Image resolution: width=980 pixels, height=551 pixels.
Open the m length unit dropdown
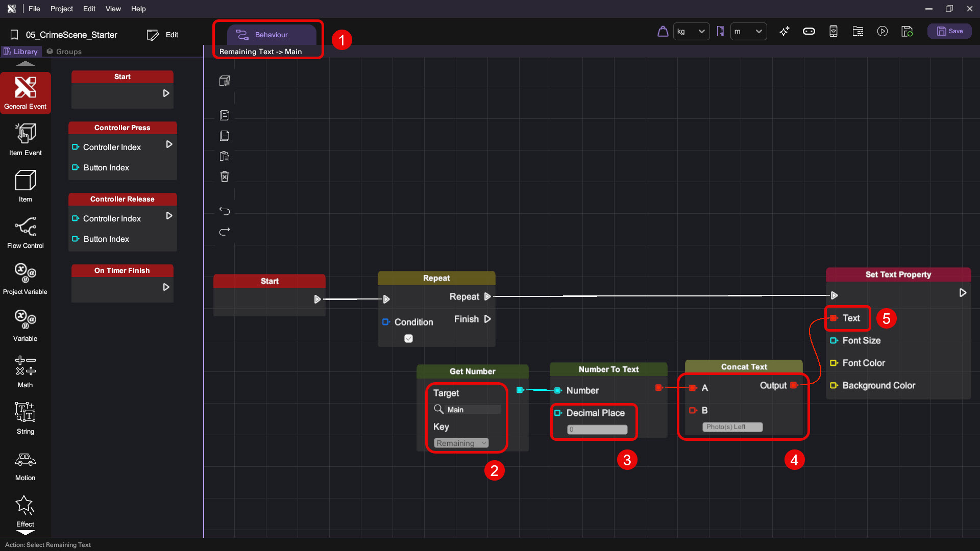pos(748,31)
